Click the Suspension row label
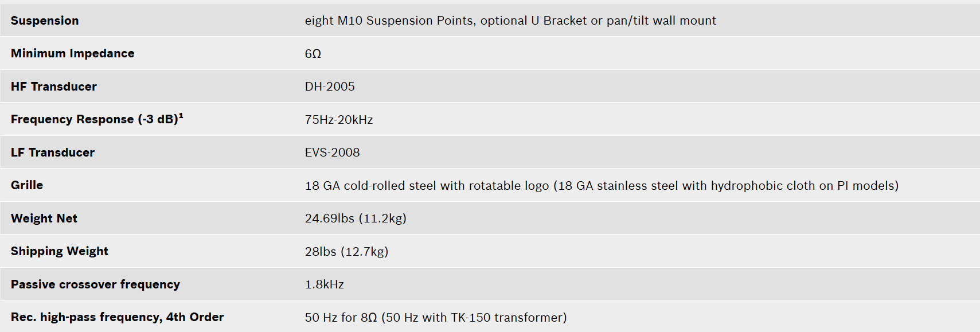Viewport: 980px width, 332px height. click(x=45, y=21)
